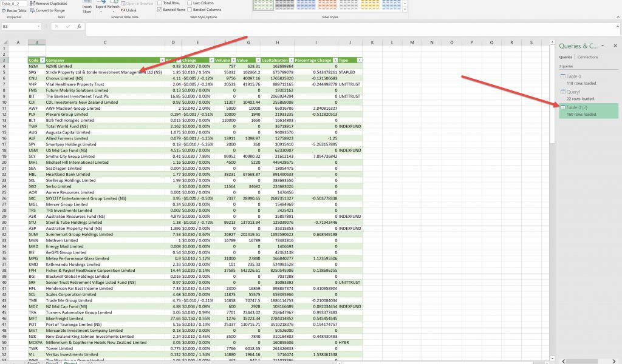Viewport: 622px width, 364px height.
Task: Enable the Total Row checkbox
Action: (160, 3)
